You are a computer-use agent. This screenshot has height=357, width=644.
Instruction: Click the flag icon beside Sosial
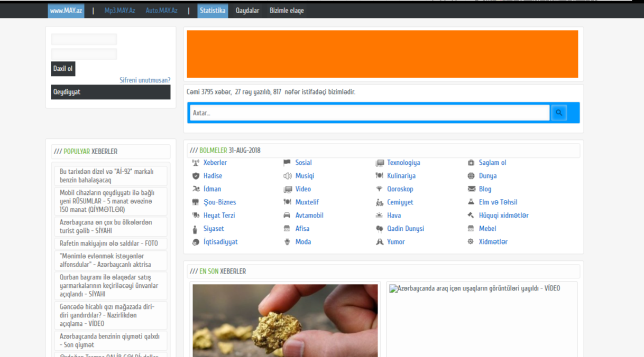click(x=287, y=163)
